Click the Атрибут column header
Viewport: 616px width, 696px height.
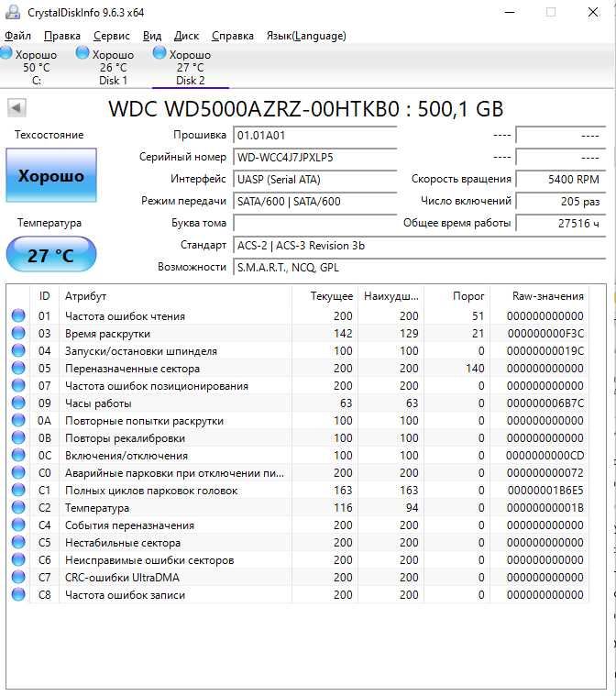click(x=175, y=296)
